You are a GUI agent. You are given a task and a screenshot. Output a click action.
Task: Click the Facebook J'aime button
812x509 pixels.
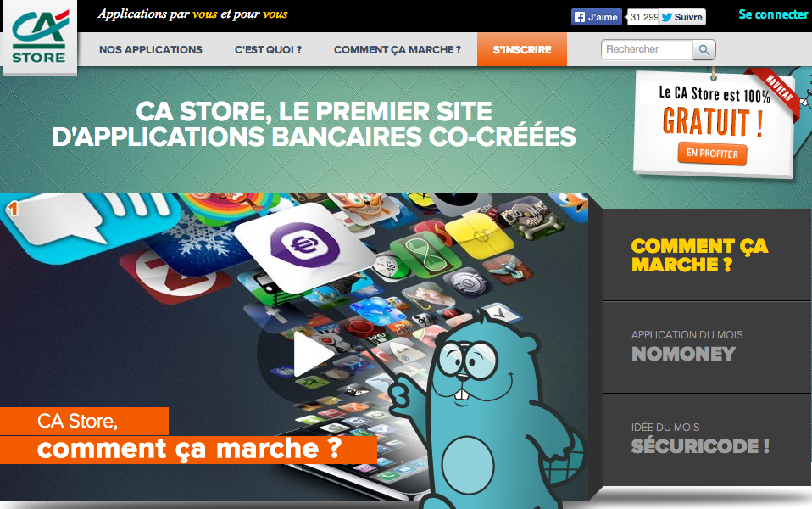[x=597, y=17]
